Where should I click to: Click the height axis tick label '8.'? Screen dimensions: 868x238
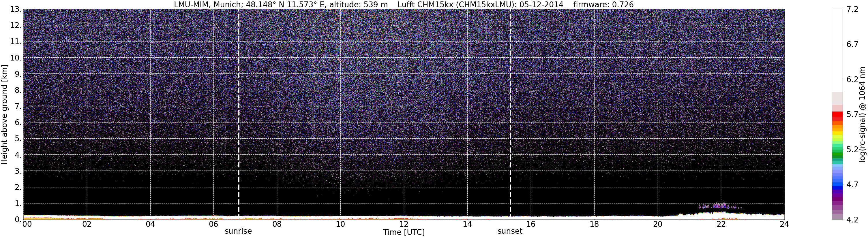pos(18,90)
